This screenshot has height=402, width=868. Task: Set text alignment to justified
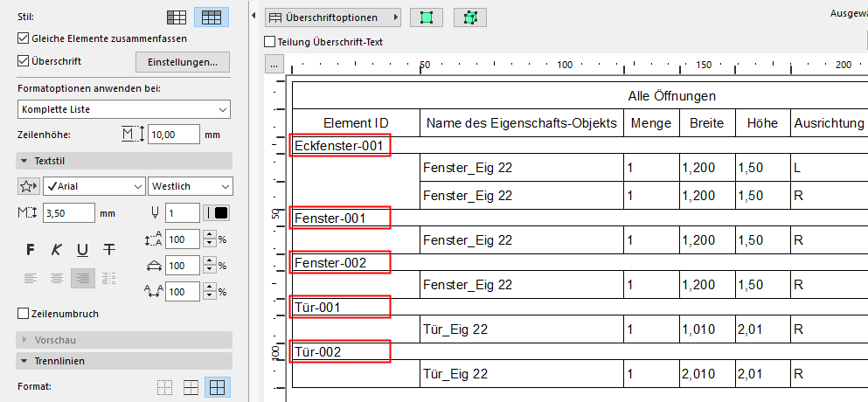[109, 278]
